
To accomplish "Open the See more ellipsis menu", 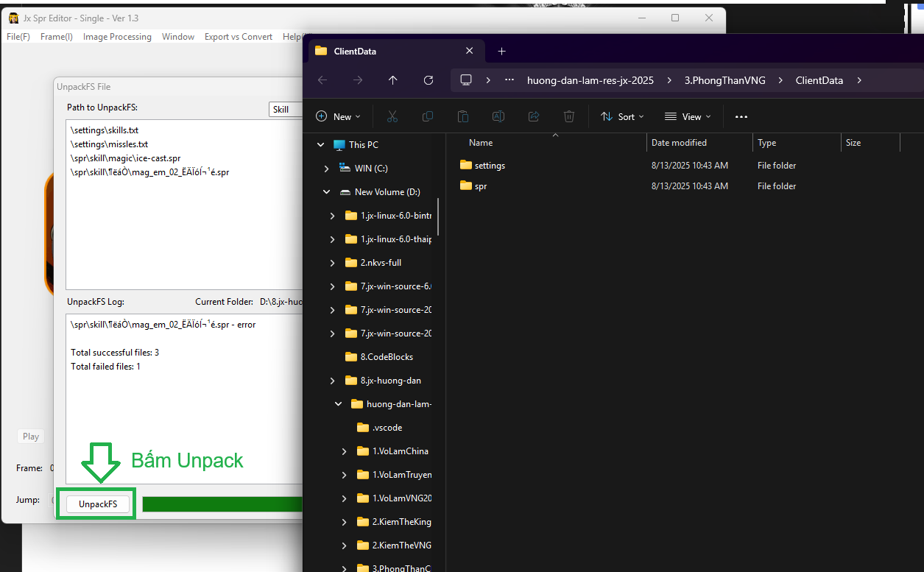I will pyautogui.click(x=741, y=116).
